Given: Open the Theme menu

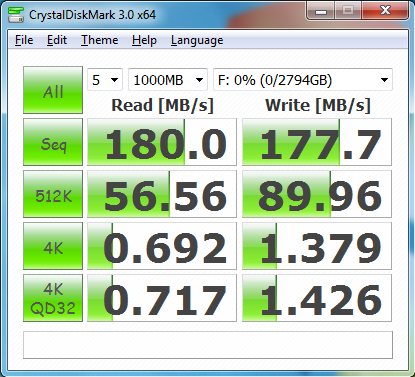Looking at the screenshot, I should (100, 40).
